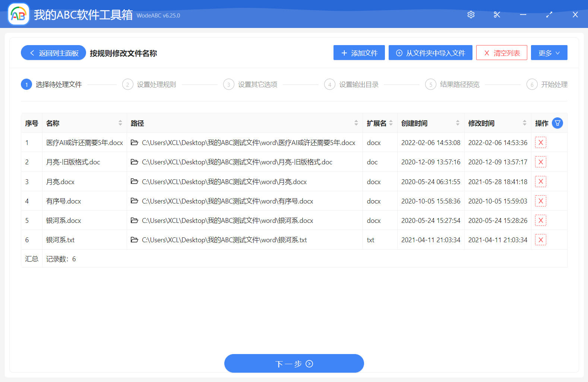Click modified time 2020-05-24 15:28:26
The height and width of the screenshot is (382, 588).
pyautogui.click(x=498, y=220)
